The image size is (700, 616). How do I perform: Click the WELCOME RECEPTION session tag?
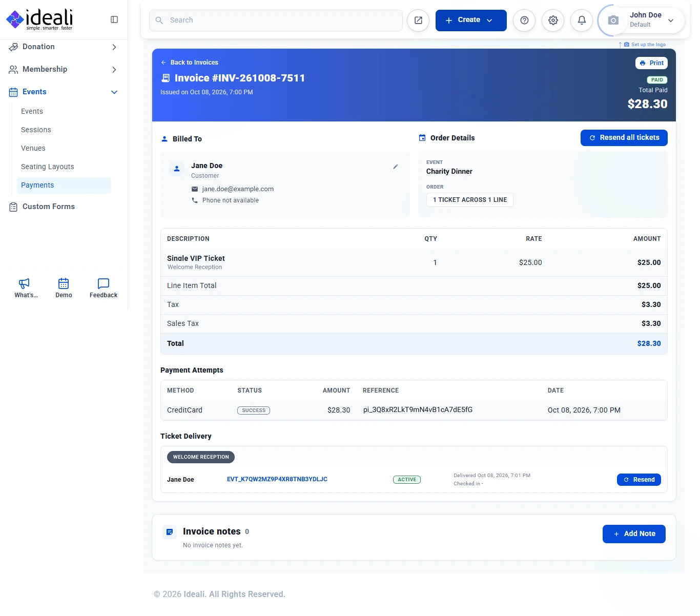[x=201, y=457]
